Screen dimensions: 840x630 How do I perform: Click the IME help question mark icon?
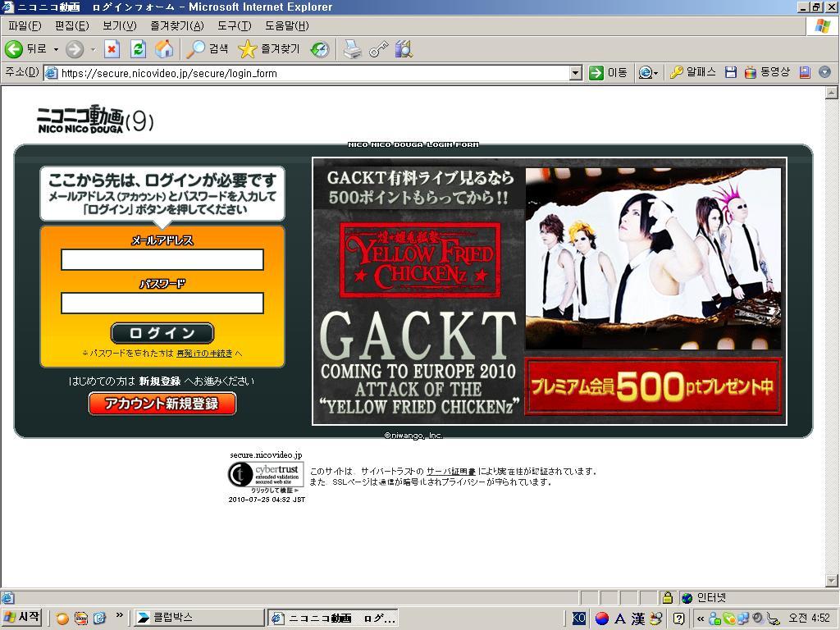pos(678,619)
